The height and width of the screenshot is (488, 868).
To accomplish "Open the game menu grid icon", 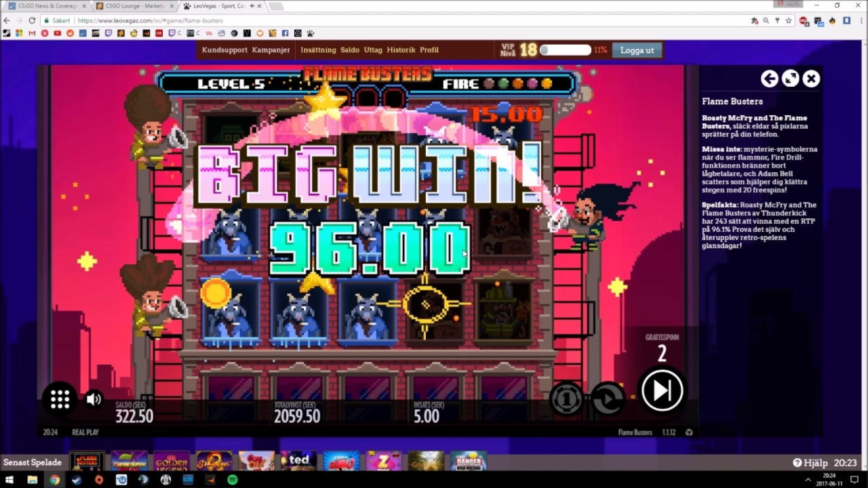I will (x=60, y=399).
